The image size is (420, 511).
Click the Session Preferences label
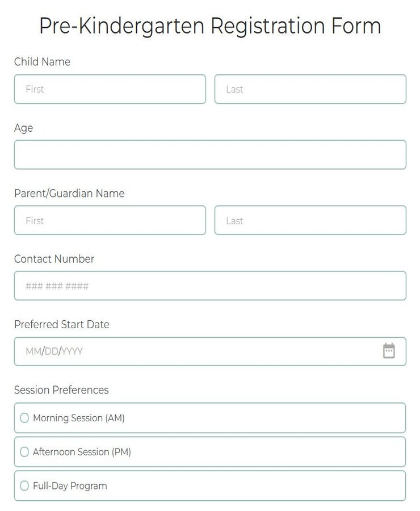(61, 390)
